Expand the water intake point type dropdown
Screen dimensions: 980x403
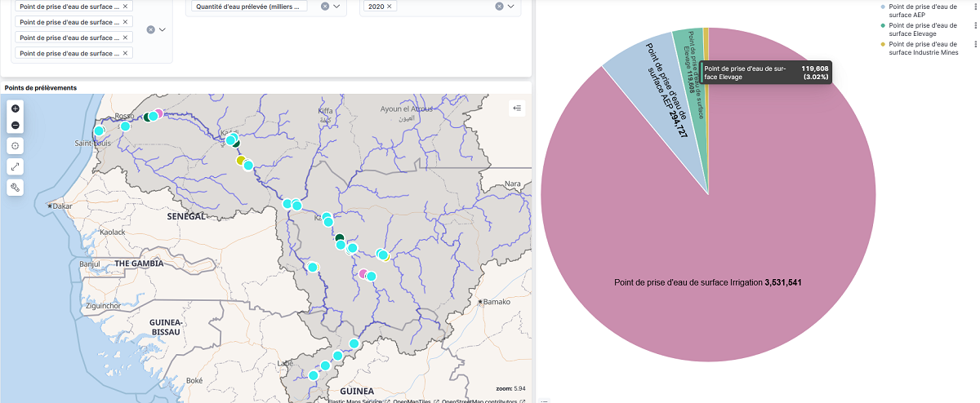tap(163, 29)
